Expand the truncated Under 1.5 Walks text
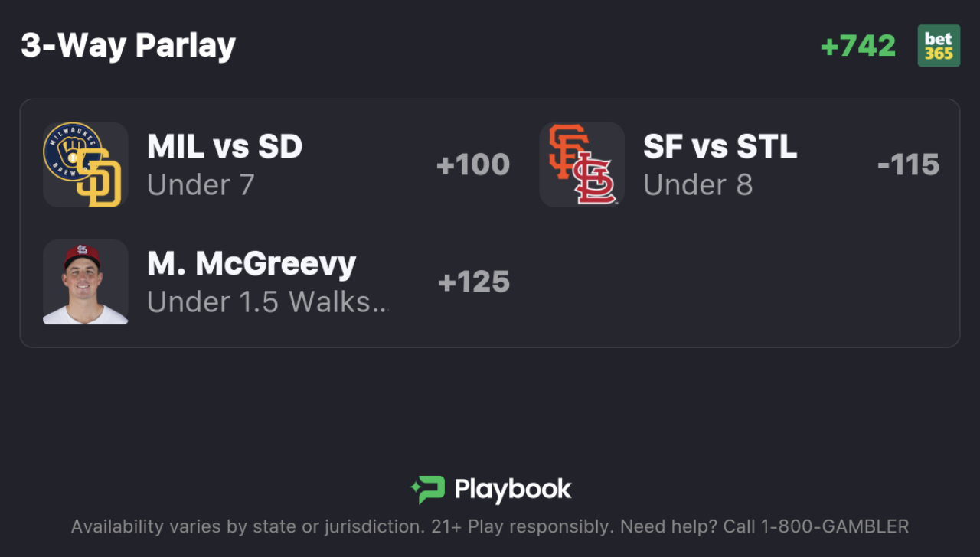Image resolution: width=980 pixels, height=557 pixels. coord(267,302)
